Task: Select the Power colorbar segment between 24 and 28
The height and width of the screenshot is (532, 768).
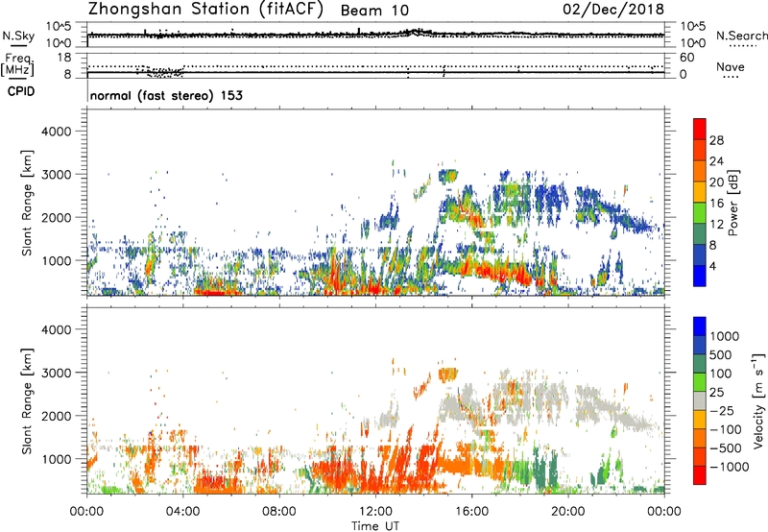Action: point(700,151)
